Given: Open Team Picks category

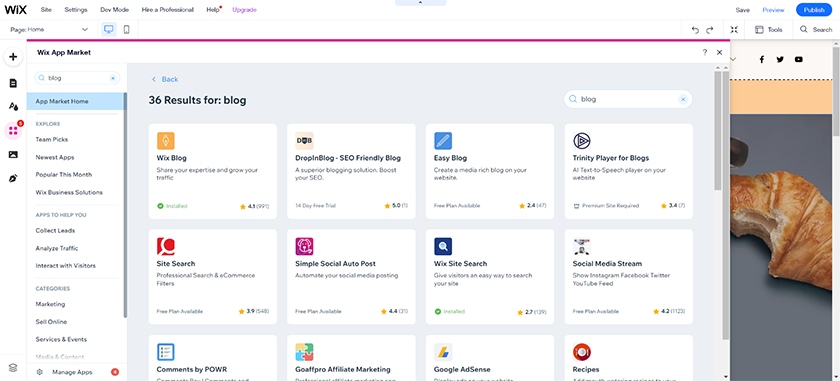Looking at the screenshot, I should pyautogui.click(x=51, y=139).
